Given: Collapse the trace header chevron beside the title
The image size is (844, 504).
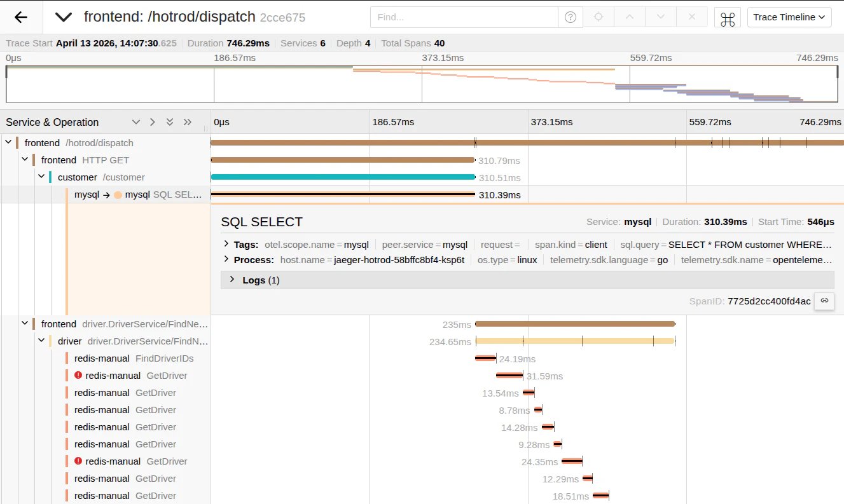Looking at the screenshot, I should point(64,17).
